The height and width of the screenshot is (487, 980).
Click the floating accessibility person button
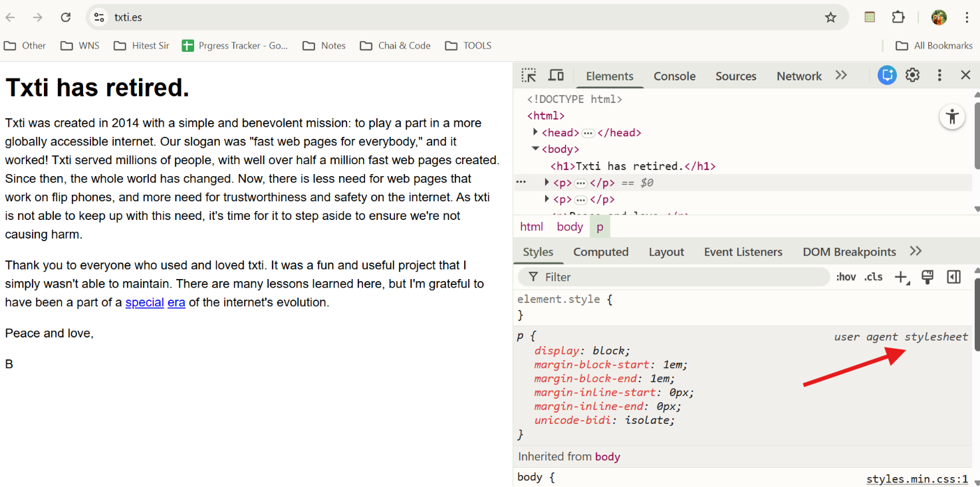click(x=952, y=117)
